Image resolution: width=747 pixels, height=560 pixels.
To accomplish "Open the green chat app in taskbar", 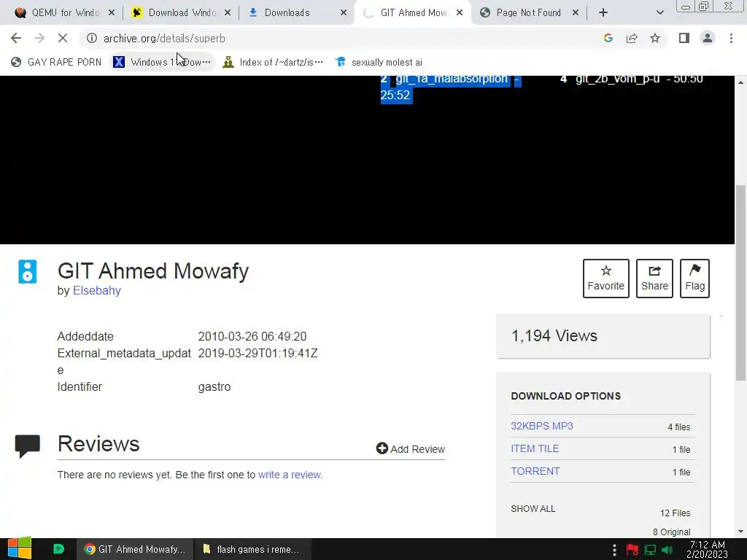I will pos(58,549).
